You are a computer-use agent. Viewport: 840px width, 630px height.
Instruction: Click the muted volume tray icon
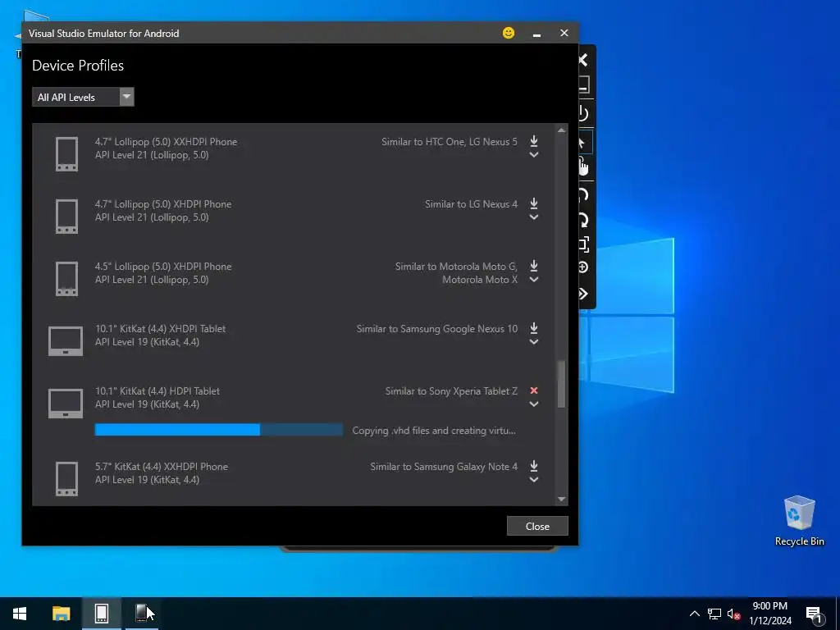(733, 614)
